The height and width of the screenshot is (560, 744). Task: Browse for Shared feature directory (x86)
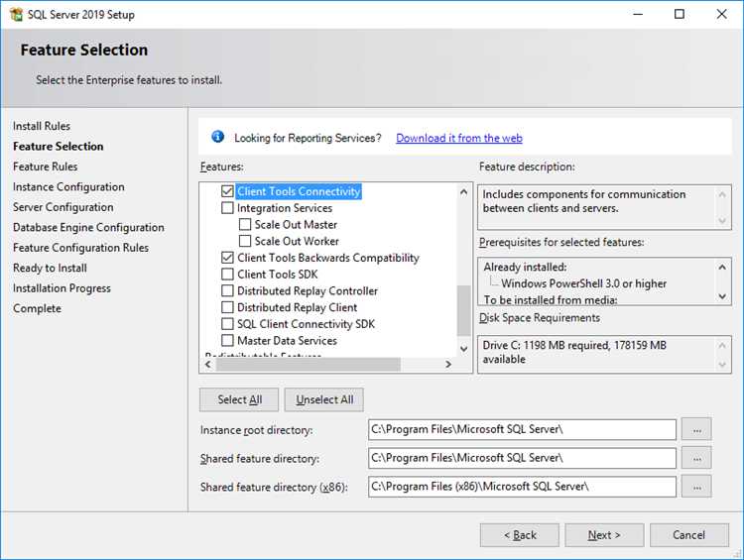tap(696, 487)
